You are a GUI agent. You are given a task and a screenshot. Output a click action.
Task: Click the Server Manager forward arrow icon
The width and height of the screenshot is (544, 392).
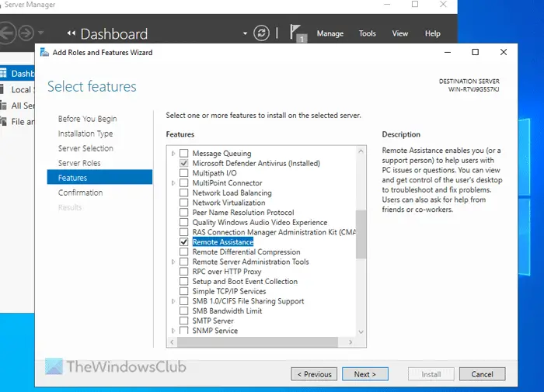(26, 33)
